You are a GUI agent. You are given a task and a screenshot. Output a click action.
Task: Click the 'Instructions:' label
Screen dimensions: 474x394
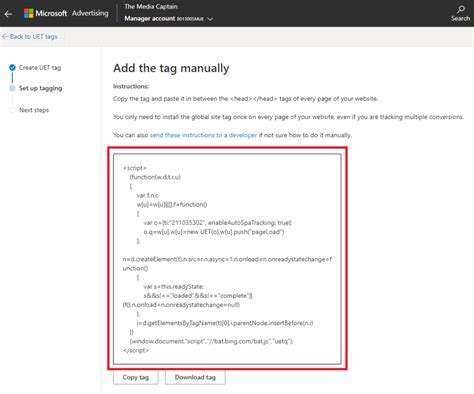131,86
